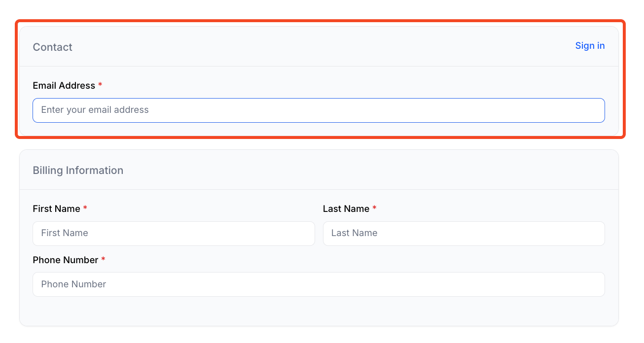Click empty space below the Phone Number field
This screenshot has width=644, height=343.
click(319, 311)
